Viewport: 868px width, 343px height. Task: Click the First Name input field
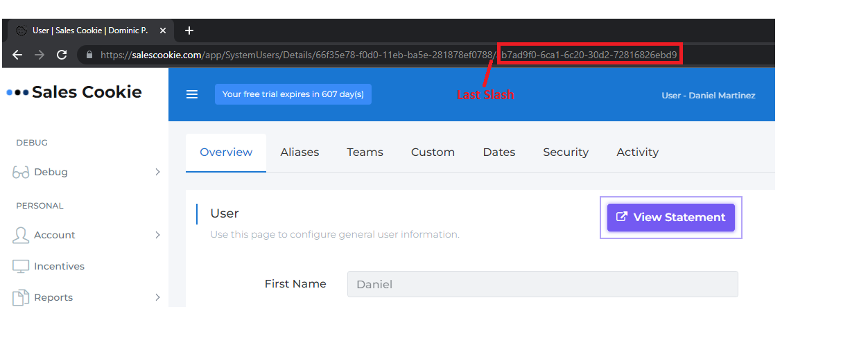(543, 284)
